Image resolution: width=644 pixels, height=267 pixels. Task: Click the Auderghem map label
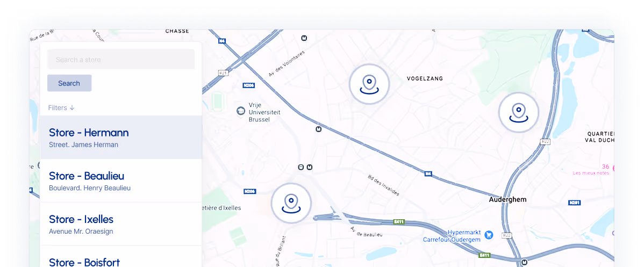(507, 200)
